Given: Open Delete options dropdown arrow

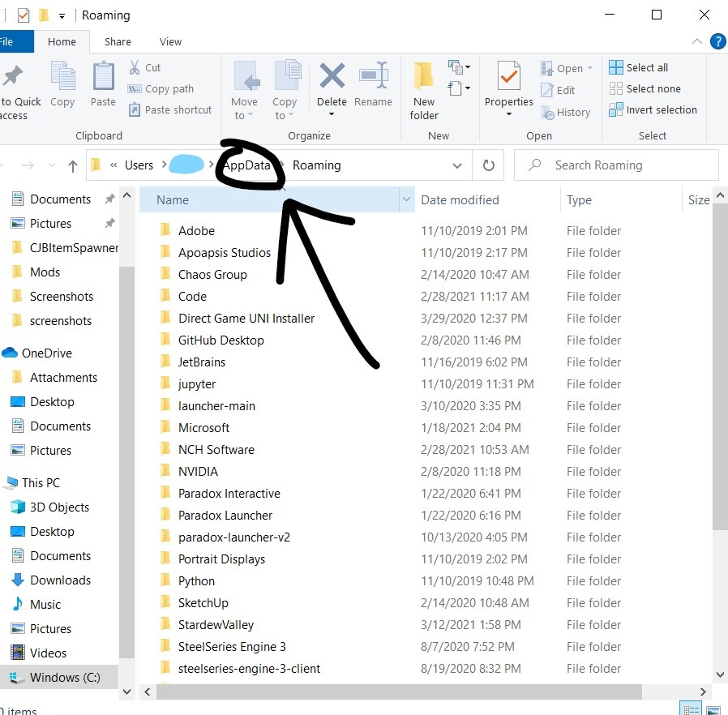Looking at the screenshot, I should coord(332,114).
